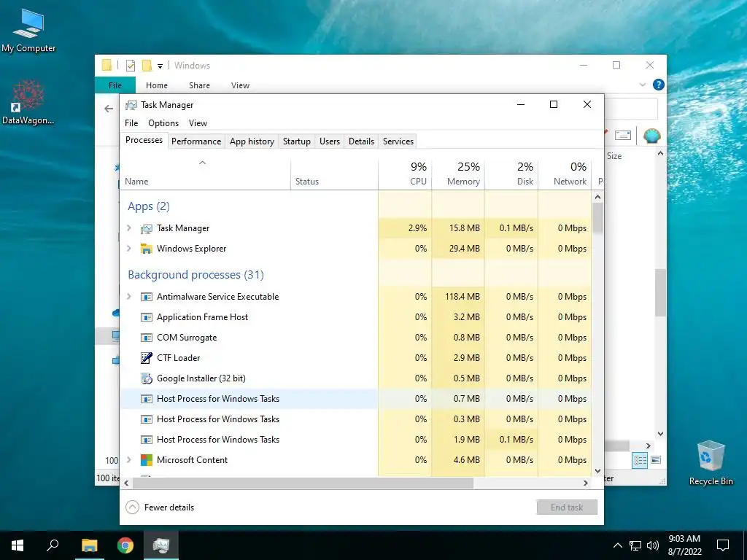Launch Google Chrome from the taskbar
Image resolution: width=747 pixels, height=560 pixels.
125,545
